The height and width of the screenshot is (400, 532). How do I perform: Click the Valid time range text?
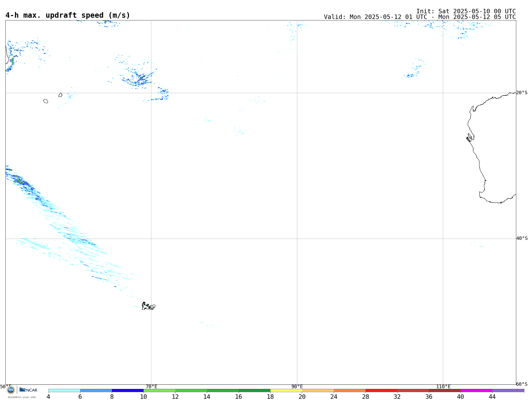[x=420, y=17]
